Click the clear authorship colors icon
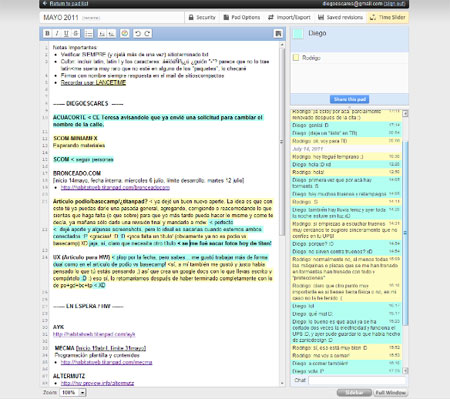Screen dimensions: 450x399 125,33
